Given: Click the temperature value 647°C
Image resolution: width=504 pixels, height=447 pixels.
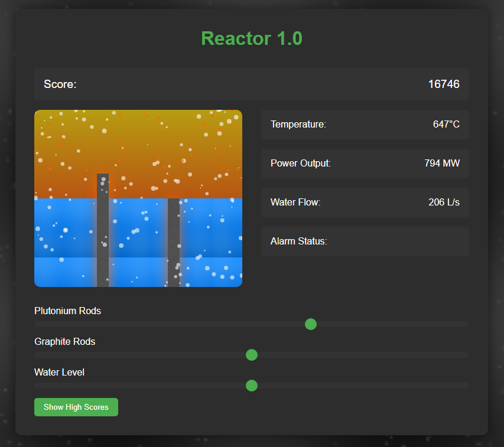Looking at the screenshot, I should [x=446, y=124].
